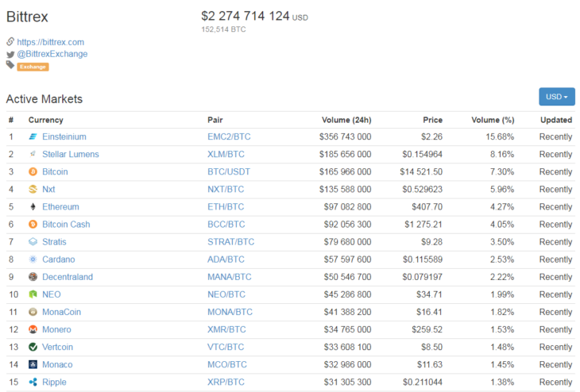
Task: Click the Cardano logo icon
Action: click(33, 259)
